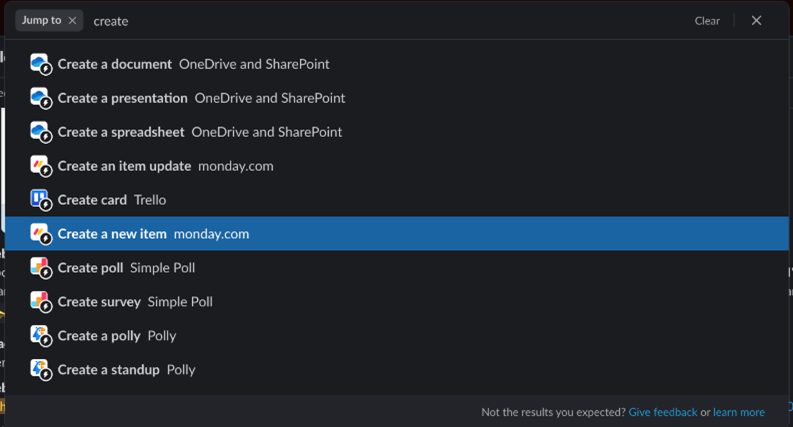This screenshot has height=427, width=793.
Task: Remove the Jump to filter chip
Action: click(72, 20)
